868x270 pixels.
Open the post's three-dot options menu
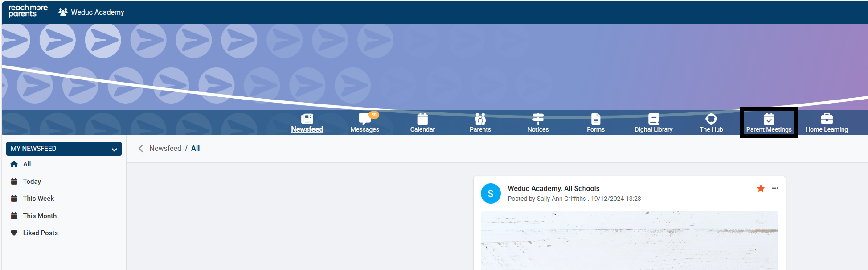[775, 189]
